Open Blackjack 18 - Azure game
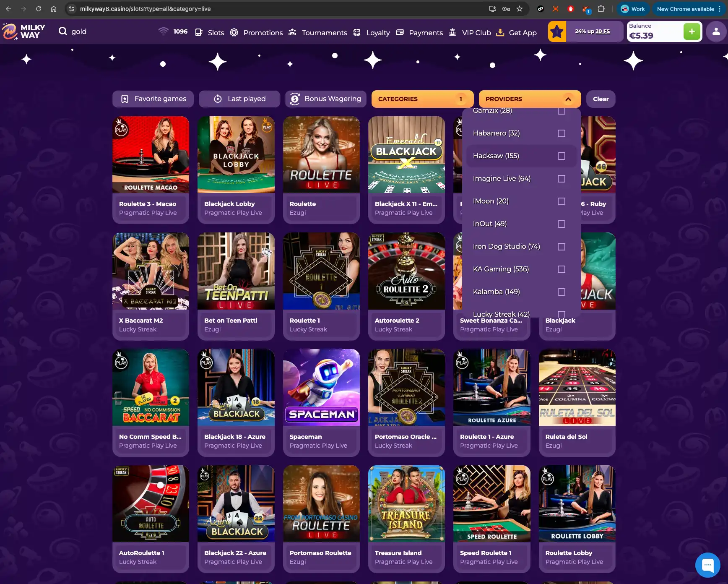The image size is (728, 584). [236, 403]
